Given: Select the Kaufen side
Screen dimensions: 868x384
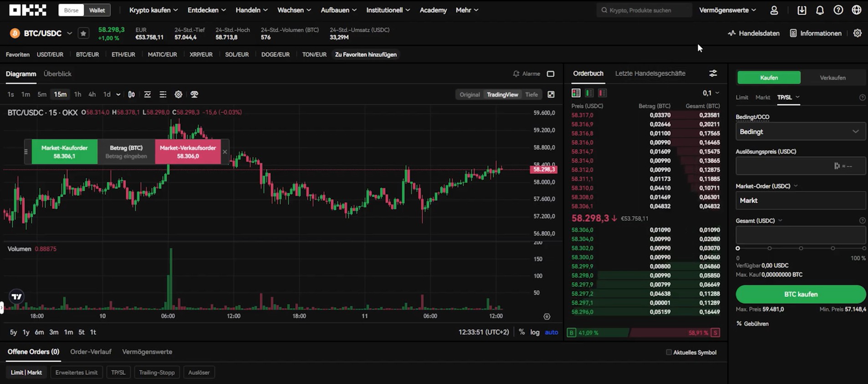Looking at the screenshot, I should click(769, 77).
